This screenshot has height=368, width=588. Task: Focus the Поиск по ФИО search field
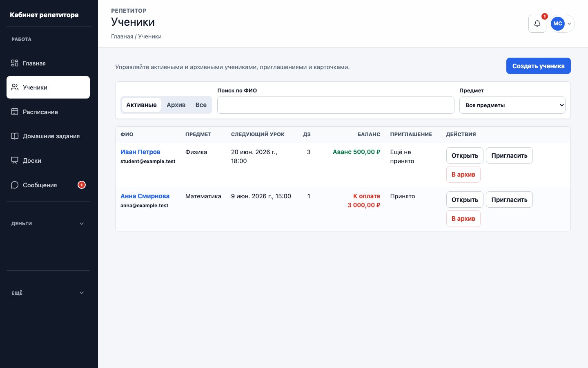tap(336, 105)
